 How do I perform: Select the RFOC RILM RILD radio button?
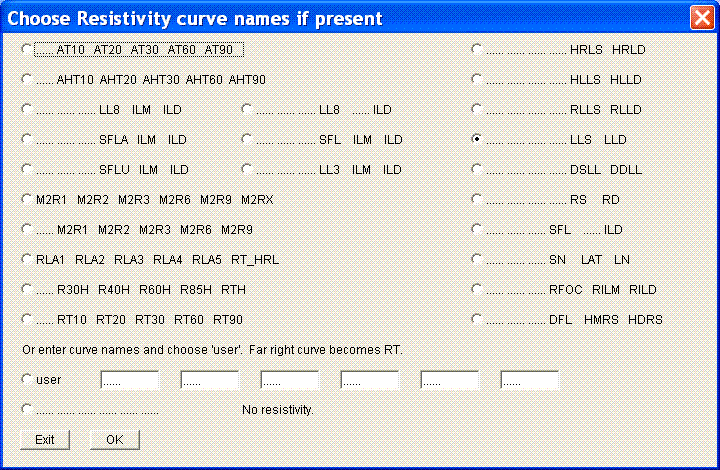(477, 289)
